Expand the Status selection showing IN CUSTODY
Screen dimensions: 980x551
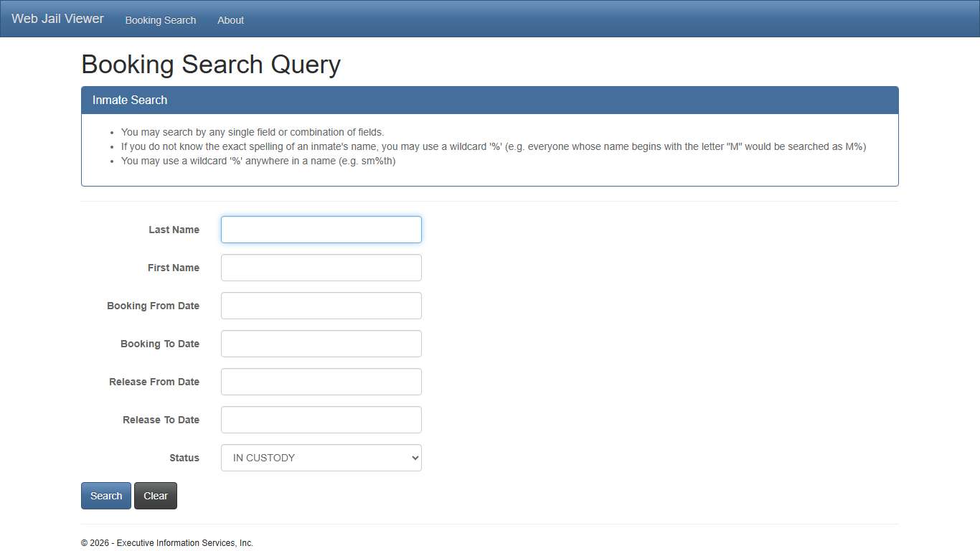pos(321,458)
